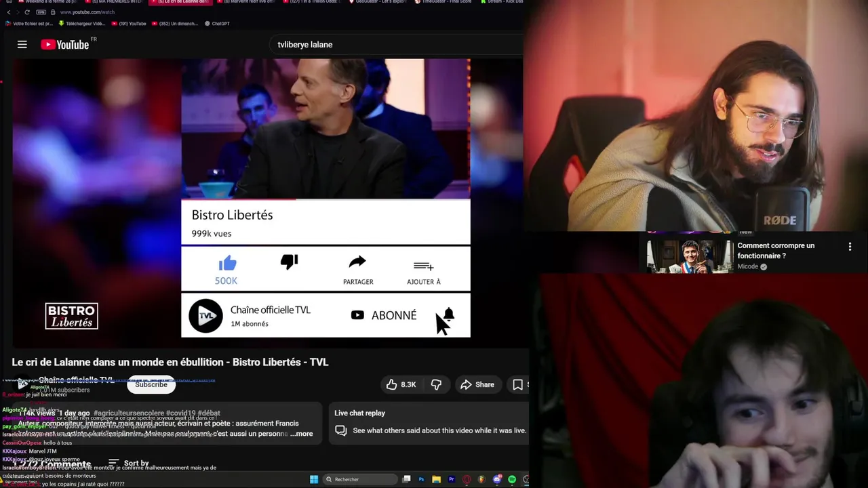
Task: Open the '(352) Un dimanch...' bookmark
Action: [174, 24]
